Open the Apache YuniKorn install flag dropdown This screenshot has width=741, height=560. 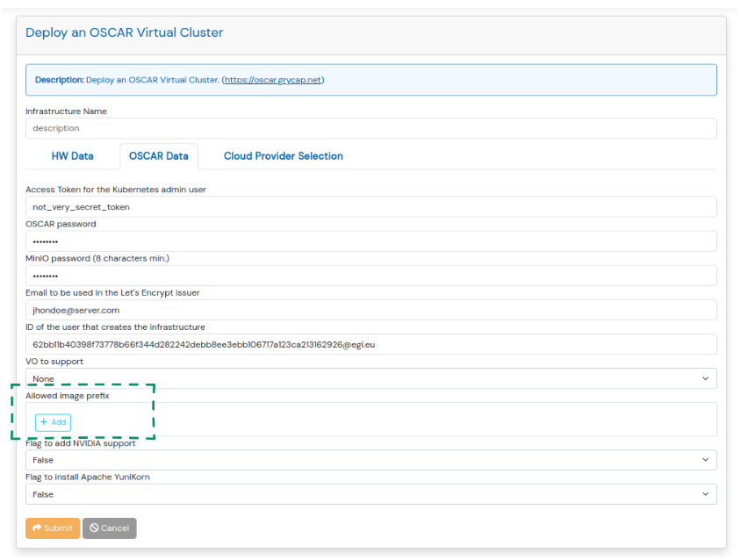pos(370,494)
